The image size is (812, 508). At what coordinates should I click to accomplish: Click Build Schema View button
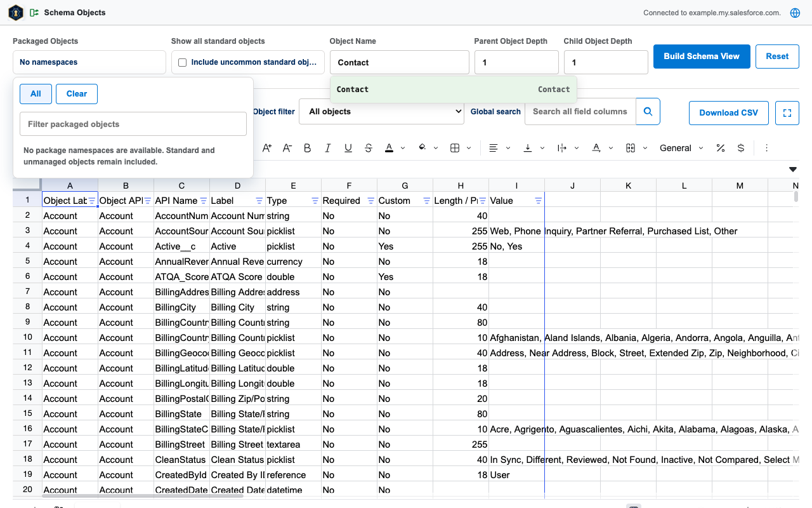point(702,57)
